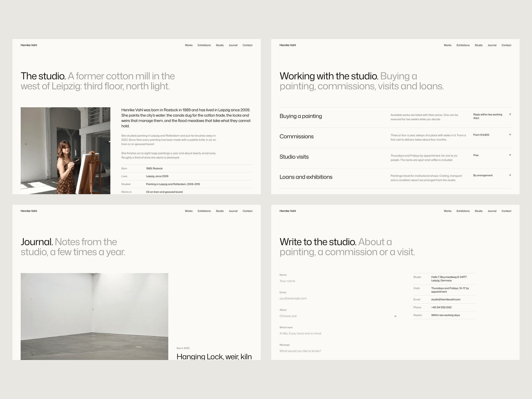
Task: Click 'Painting in Leipzig and Rotterdam, 2009–2015'
Action: [173, 184]
